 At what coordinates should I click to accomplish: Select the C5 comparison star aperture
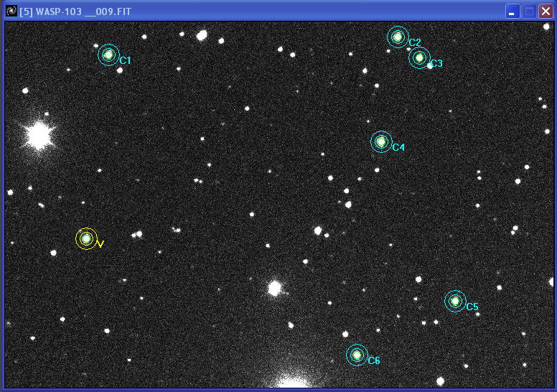[455, 301]
